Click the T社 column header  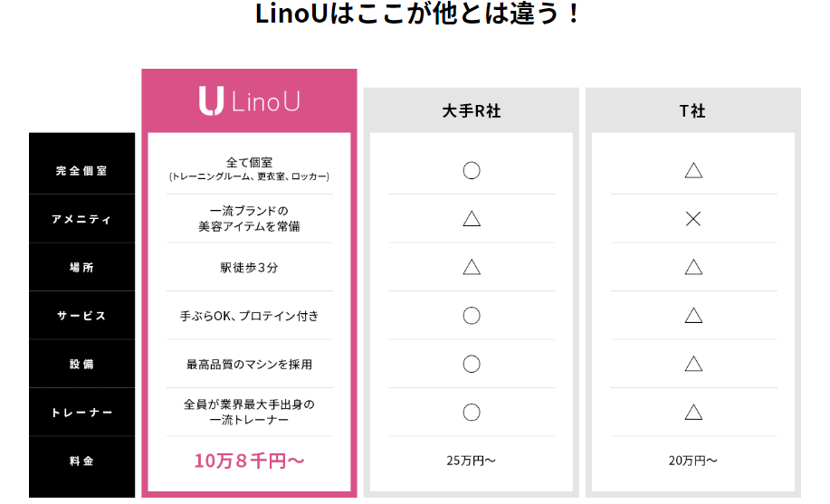(693, 111)
